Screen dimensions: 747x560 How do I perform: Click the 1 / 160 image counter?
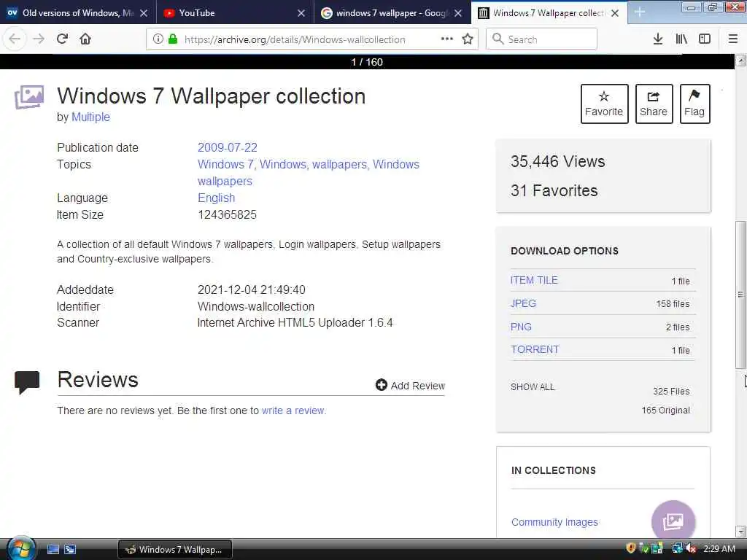click(367, 62)
